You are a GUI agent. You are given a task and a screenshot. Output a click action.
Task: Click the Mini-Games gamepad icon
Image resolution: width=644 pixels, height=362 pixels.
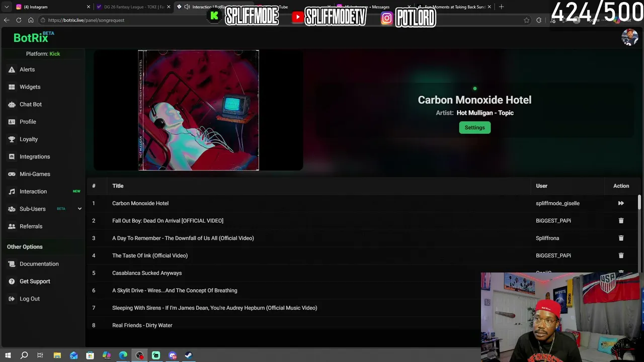pos(12,174)
